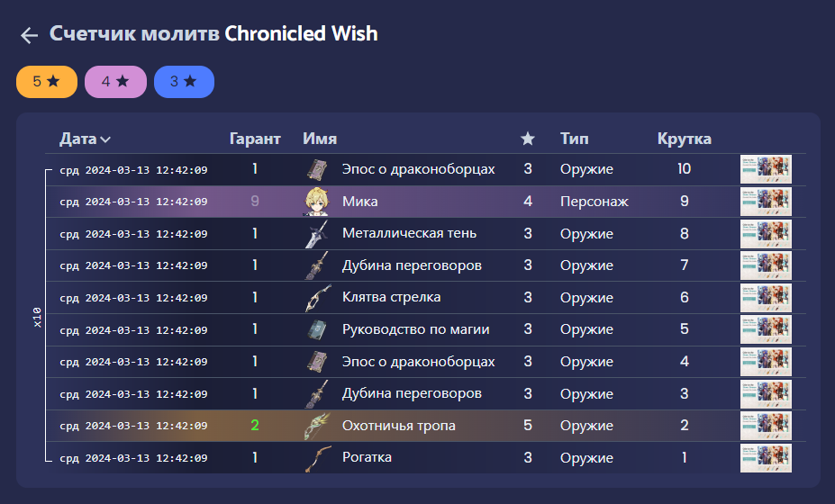Click the star column header icon
The height and width of the screenshot is (504, 835).
coord(528,139)
